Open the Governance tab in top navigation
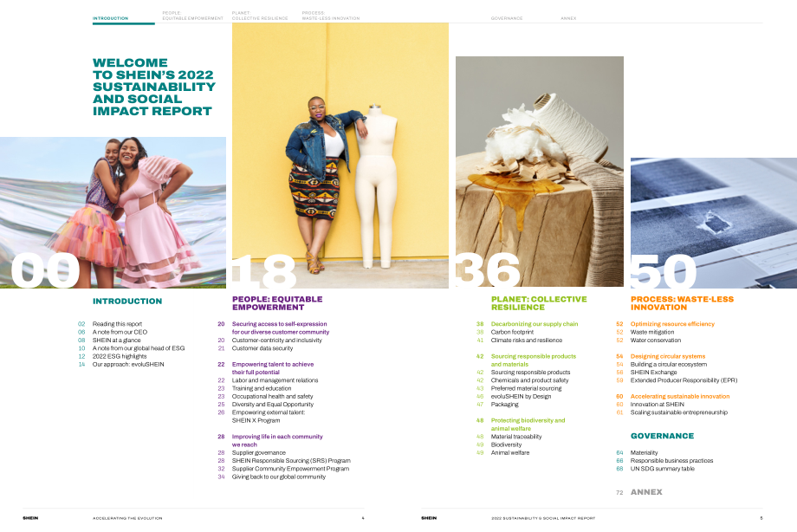 click(507, 18)
